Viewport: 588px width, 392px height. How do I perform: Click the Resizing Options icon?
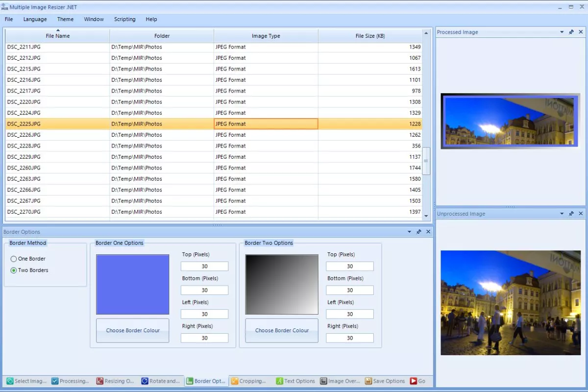pos(101,381)
